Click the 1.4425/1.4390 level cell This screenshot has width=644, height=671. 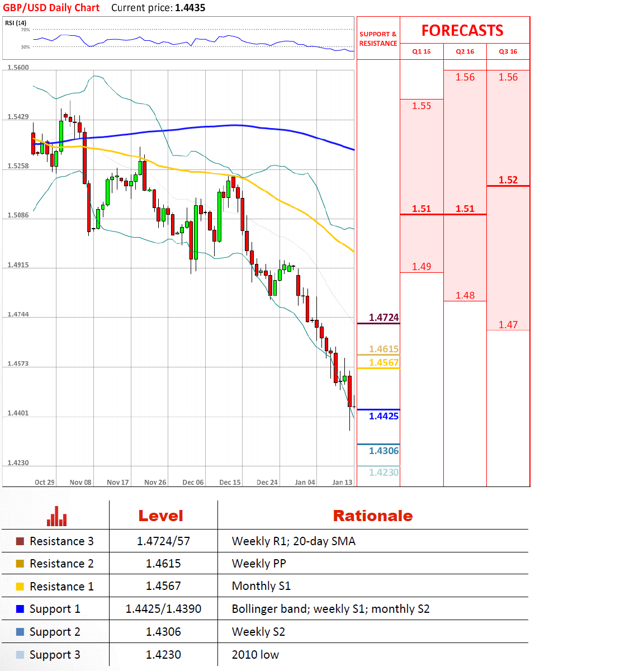(x=163, y=609)
